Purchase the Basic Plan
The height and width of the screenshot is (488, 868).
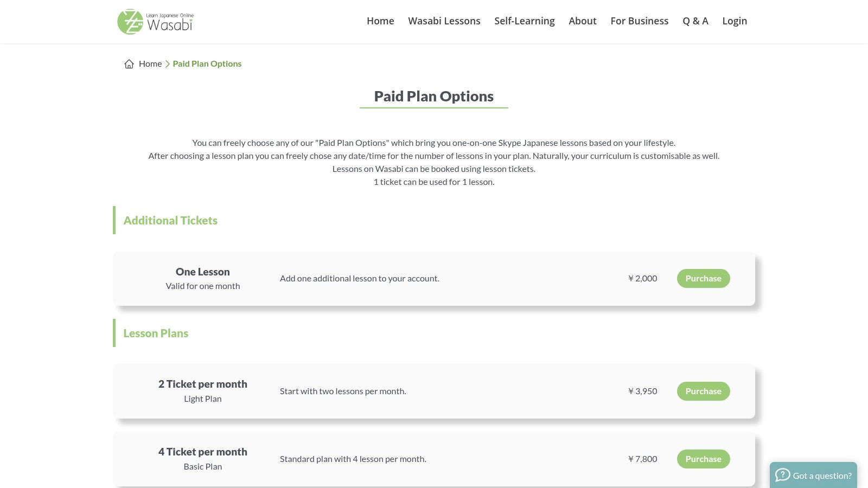tap(703, 459)
